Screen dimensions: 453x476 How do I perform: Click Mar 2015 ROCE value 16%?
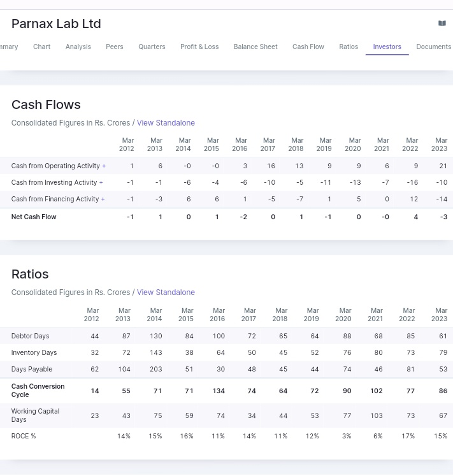187,436
